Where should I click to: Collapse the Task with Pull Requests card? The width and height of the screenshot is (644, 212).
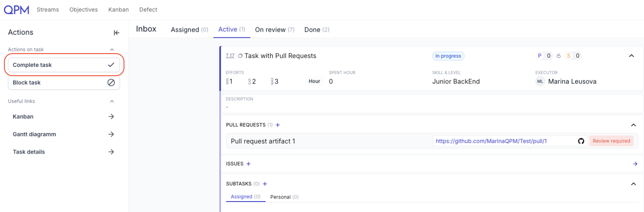coord(632,56)
